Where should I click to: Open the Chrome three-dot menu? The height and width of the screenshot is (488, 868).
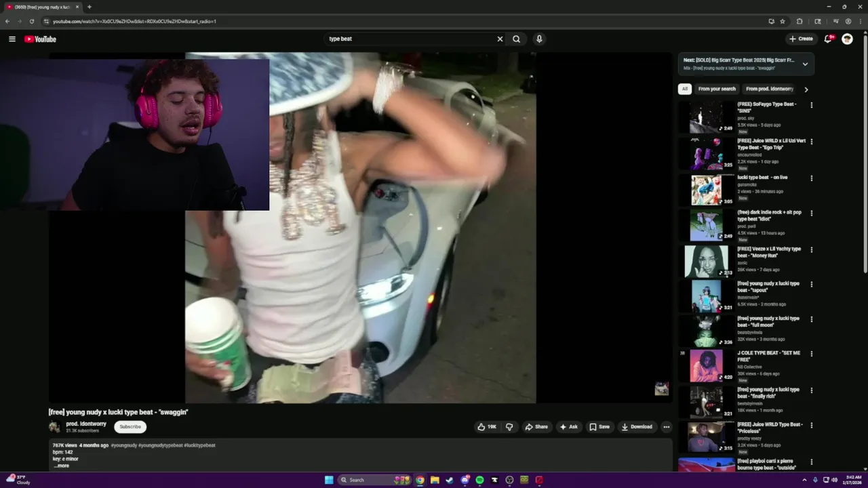click(859, 21)
